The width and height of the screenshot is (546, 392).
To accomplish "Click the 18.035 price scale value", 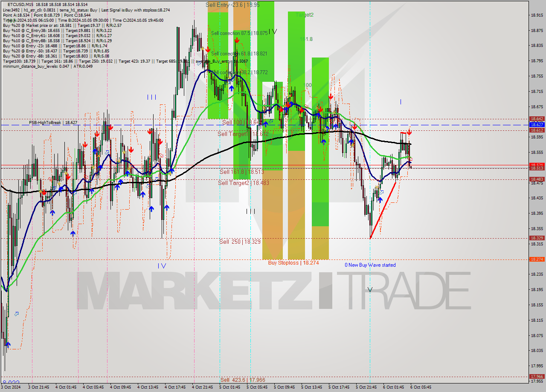I will click(x=537, y=351).
